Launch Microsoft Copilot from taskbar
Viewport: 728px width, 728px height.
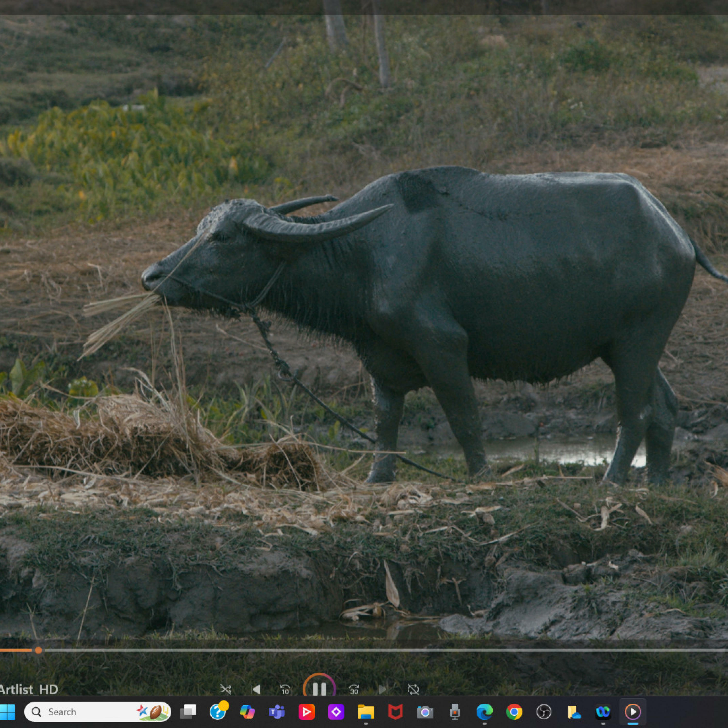pos(247,712)
